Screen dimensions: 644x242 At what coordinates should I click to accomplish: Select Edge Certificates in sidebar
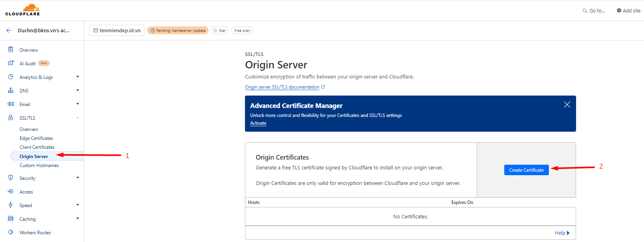(x=36, y=138)
